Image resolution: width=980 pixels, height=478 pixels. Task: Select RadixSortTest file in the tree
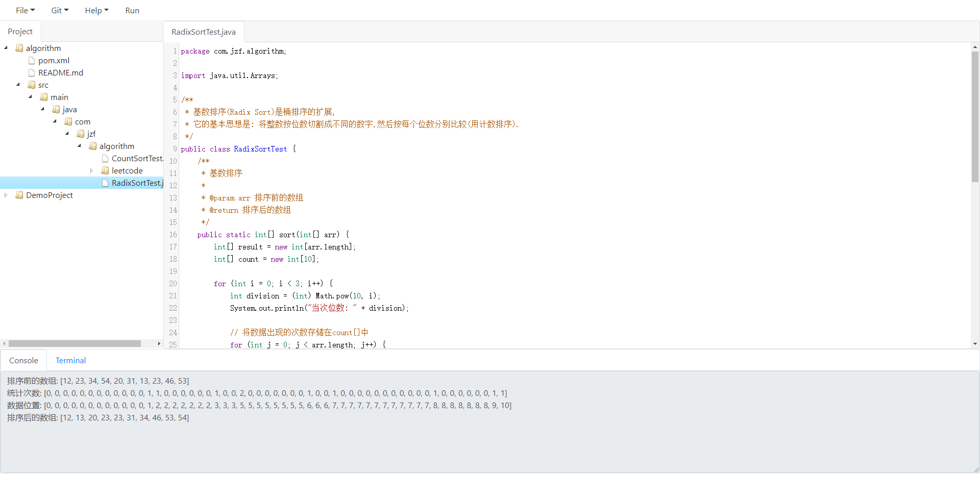(x=137, y=183)
